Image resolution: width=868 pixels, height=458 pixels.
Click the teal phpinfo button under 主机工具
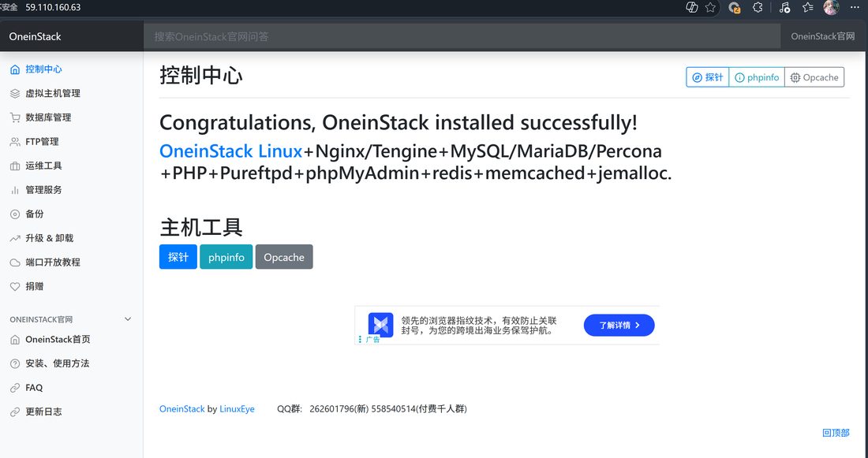[226, 257]
